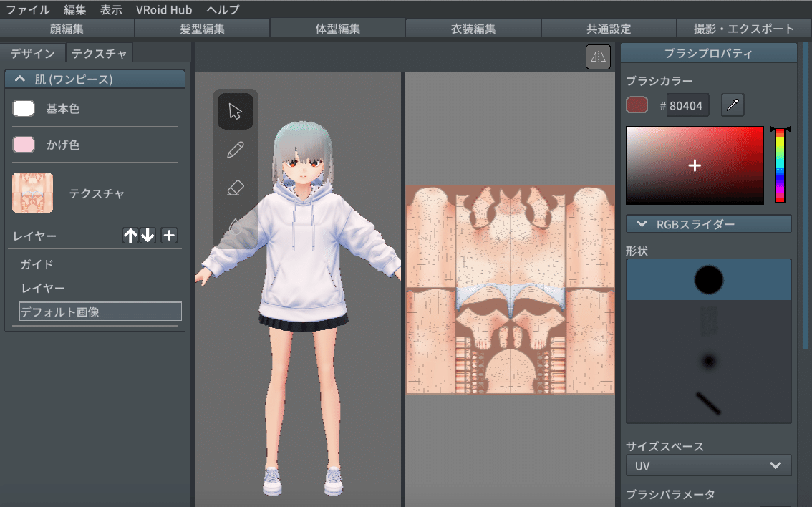The image size is (812, 507).
Task: Select the pencil brush tool
Action: pyautogui.click(x=235, y=150)
